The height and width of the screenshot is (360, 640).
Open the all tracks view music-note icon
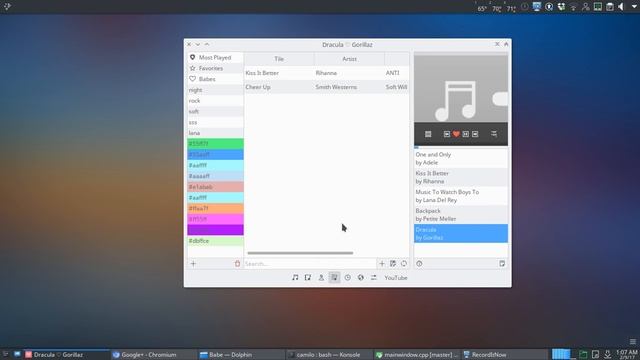coord(295,278)
